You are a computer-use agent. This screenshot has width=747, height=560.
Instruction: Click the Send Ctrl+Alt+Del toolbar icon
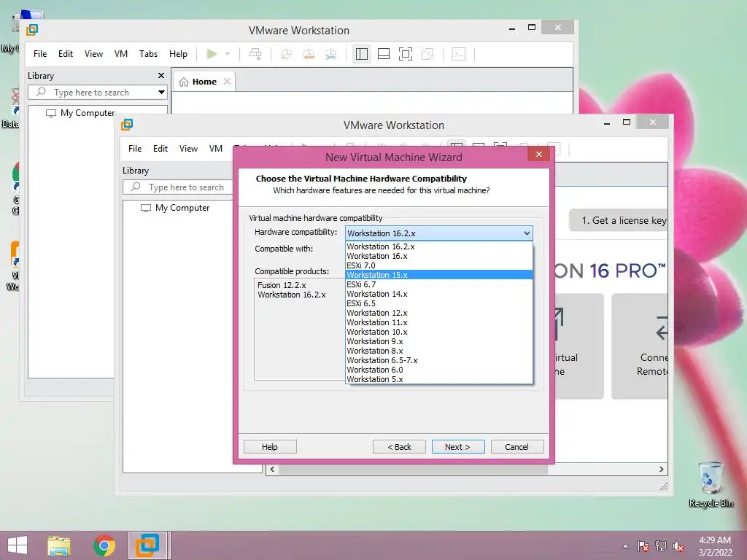click(x=255, y=54)
